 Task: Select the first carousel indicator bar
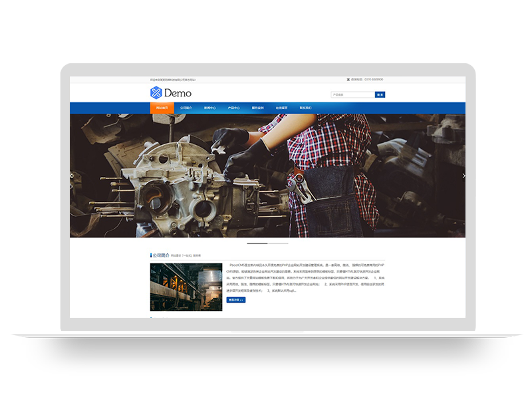(257, 243)
